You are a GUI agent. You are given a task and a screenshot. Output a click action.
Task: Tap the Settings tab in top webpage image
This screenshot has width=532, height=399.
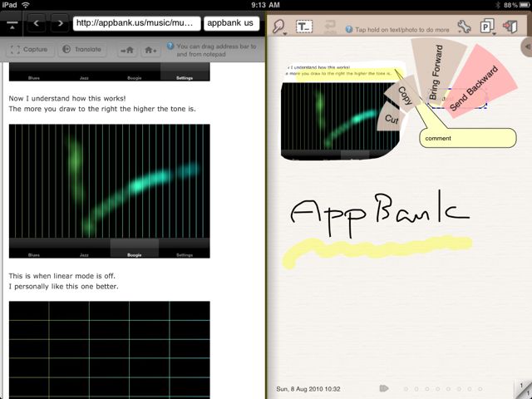(x=185, y=72)
